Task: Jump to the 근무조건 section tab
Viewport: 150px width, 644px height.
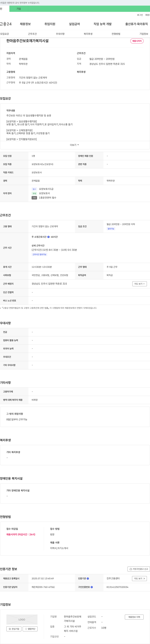Action: (x=32, y=34)
